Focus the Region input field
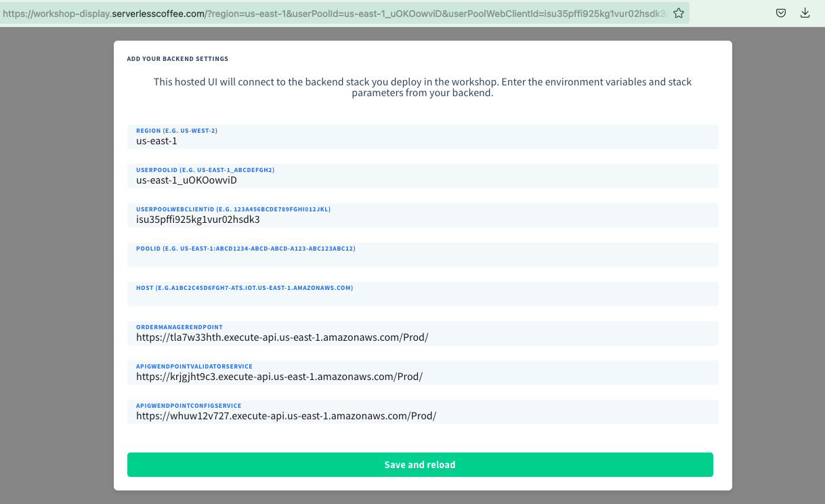This screenshot has height=504, width=825. 423,137
